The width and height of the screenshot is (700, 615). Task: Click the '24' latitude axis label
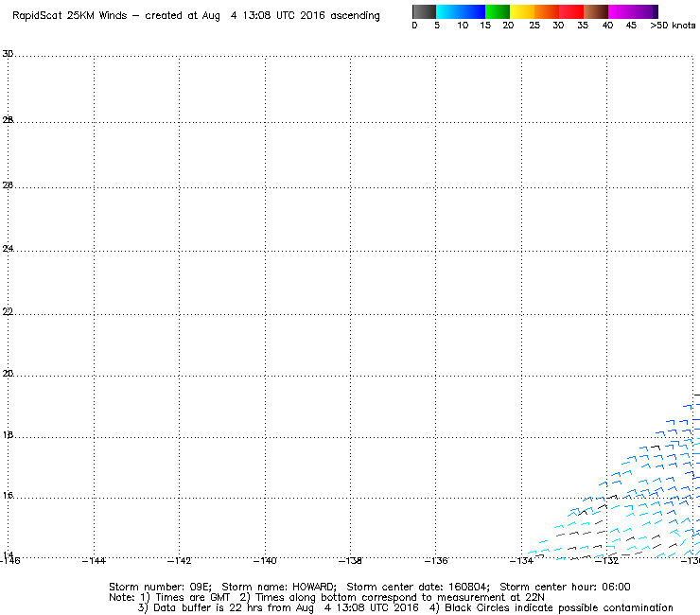[x=8, y=248]
